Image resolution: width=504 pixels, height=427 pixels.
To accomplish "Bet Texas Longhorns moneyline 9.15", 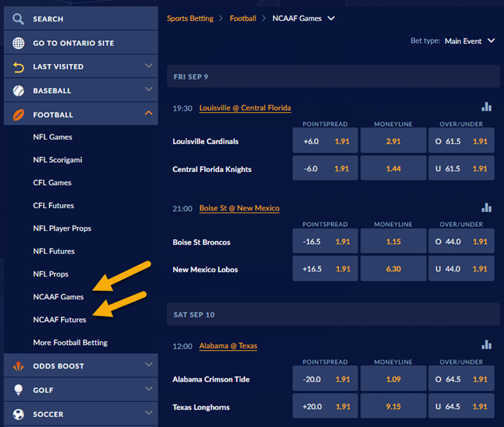I will point(393,406).
